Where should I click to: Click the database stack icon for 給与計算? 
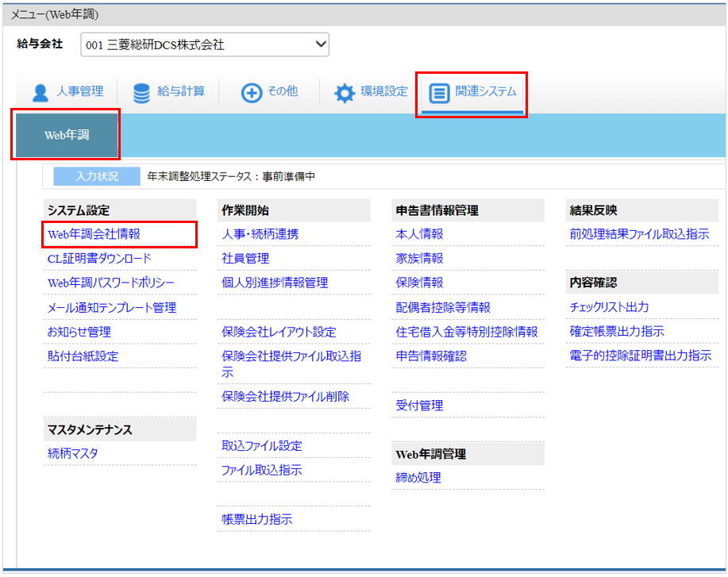(141, 92)
